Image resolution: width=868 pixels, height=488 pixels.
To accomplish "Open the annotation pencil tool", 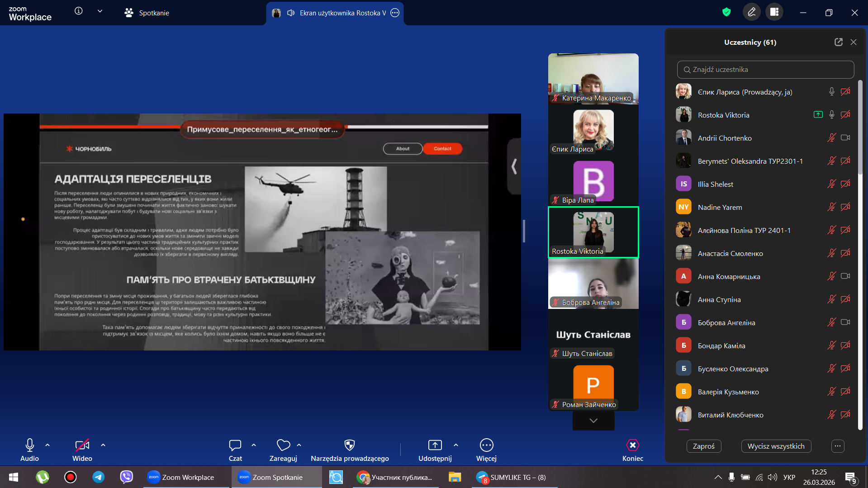I will click(x=751, y=12).
